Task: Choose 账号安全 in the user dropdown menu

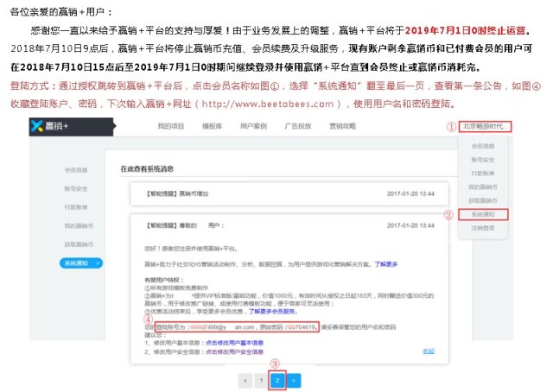Action: coord(483,160)
